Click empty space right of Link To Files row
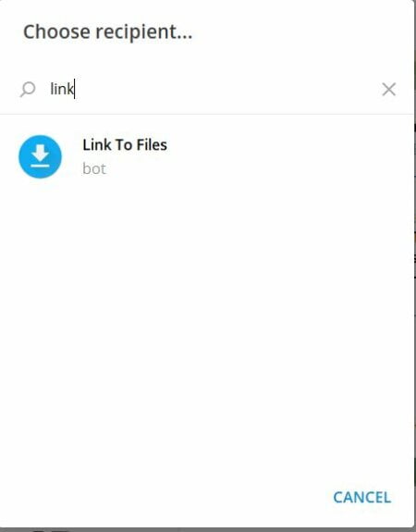416x532 pixels. click(x=288, y=156)
